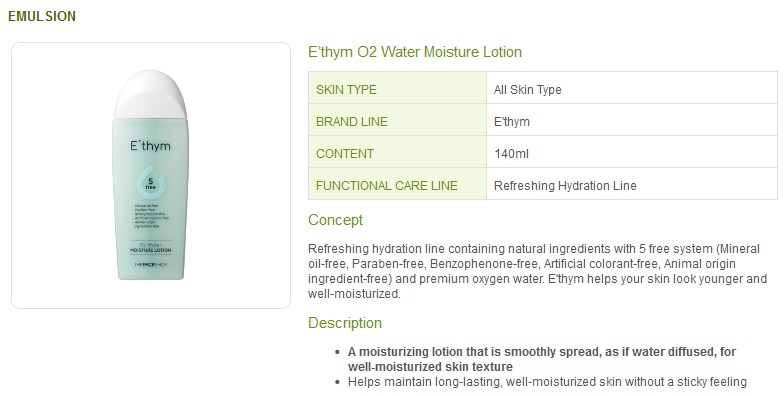
Task: Click the EMULSION section heading
Action: tap(42, 16)
